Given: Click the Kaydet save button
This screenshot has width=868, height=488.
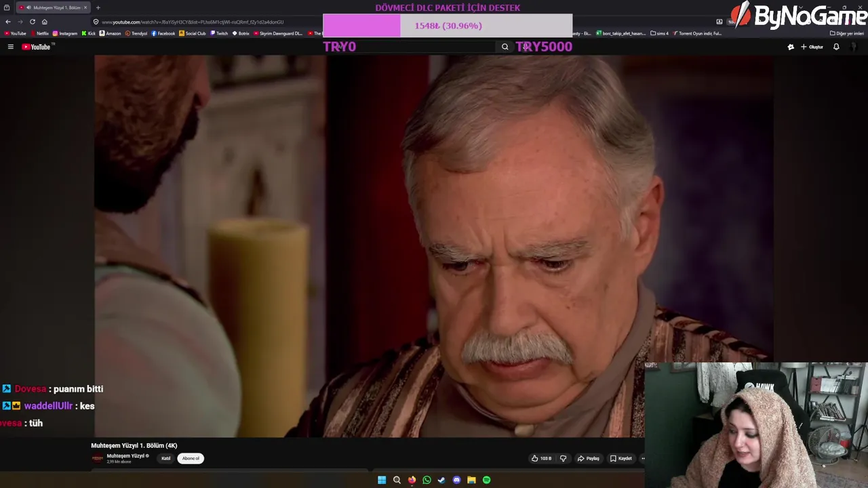Looking at the screenshot, I should click(x=621, y=459).
